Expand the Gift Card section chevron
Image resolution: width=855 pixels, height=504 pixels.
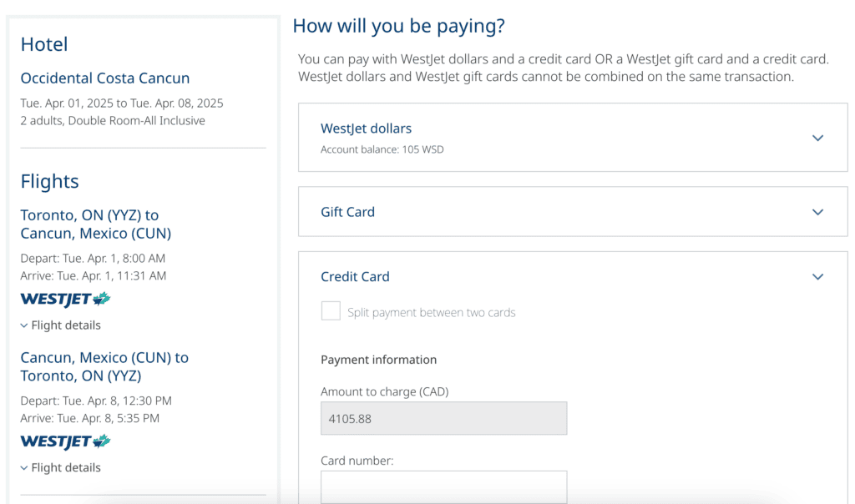point(817,212)
